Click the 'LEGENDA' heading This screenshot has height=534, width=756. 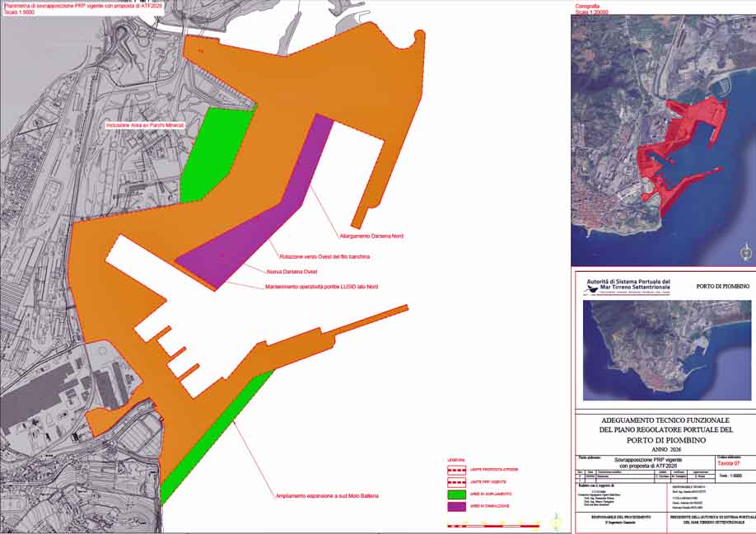pyautogui.click(x=455, y=460)
